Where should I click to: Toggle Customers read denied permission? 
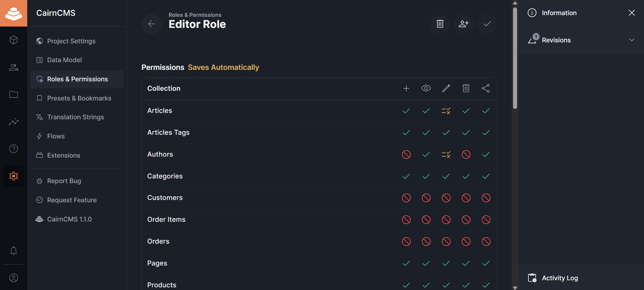click(426, 198)
